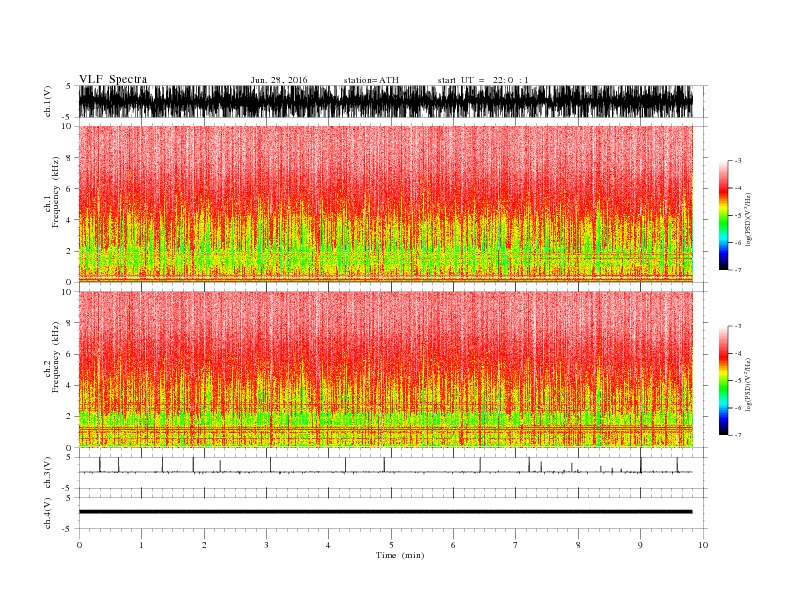Click the "-7" label on ch.2 color bar
Viewport: 792px width, 612px height.
point(738,435)
